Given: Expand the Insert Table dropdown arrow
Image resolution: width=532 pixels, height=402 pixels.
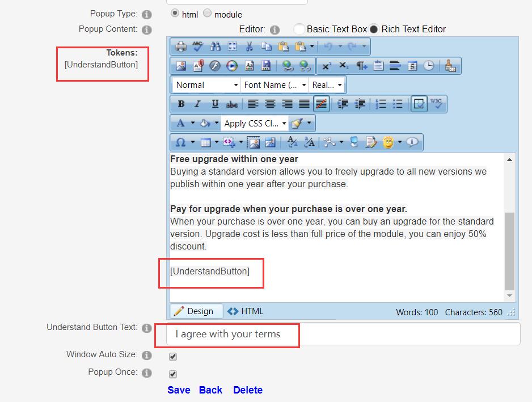Looking at the screenshot, I should [x=217, y=142].
